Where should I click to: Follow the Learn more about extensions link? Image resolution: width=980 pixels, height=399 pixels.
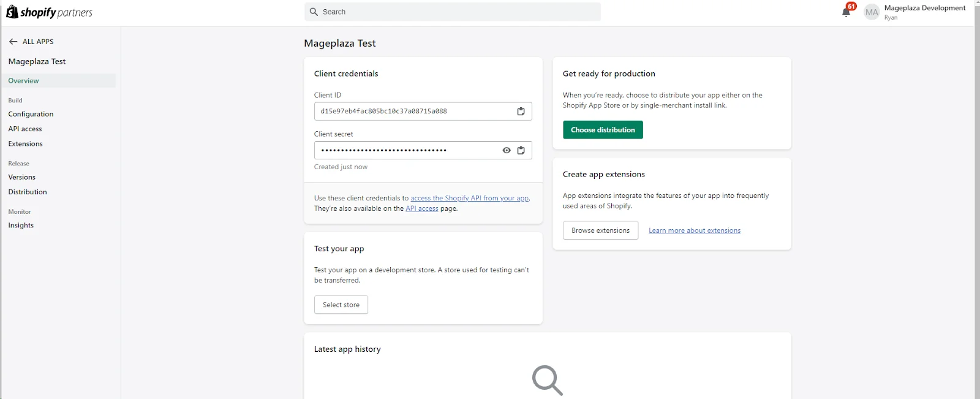click(x=695, y=230)
